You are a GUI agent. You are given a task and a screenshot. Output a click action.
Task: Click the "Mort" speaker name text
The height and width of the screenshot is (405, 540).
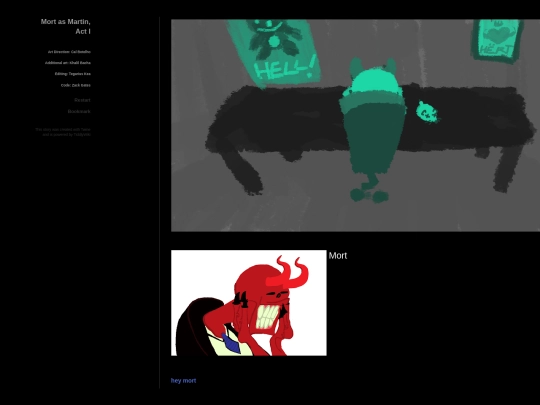click(338, 256)
